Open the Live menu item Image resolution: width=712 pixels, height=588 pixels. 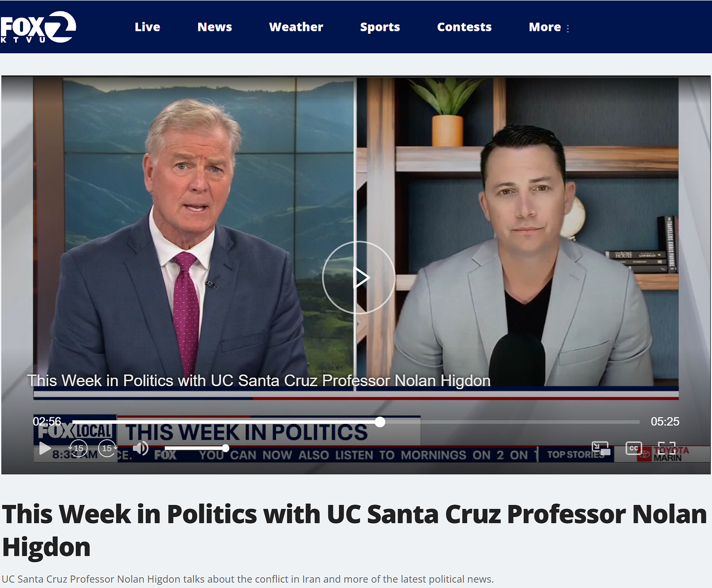point(147,27)
